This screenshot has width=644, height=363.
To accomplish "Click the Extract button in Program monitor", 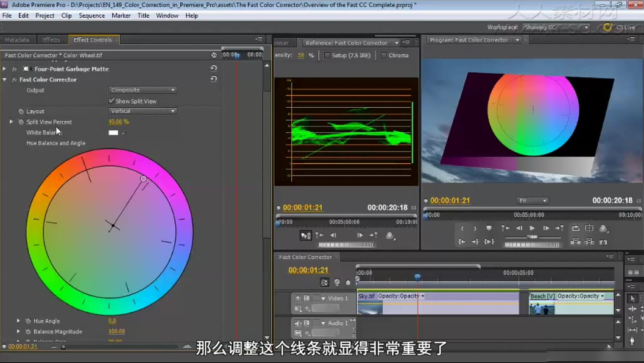I will coord(589,242).
